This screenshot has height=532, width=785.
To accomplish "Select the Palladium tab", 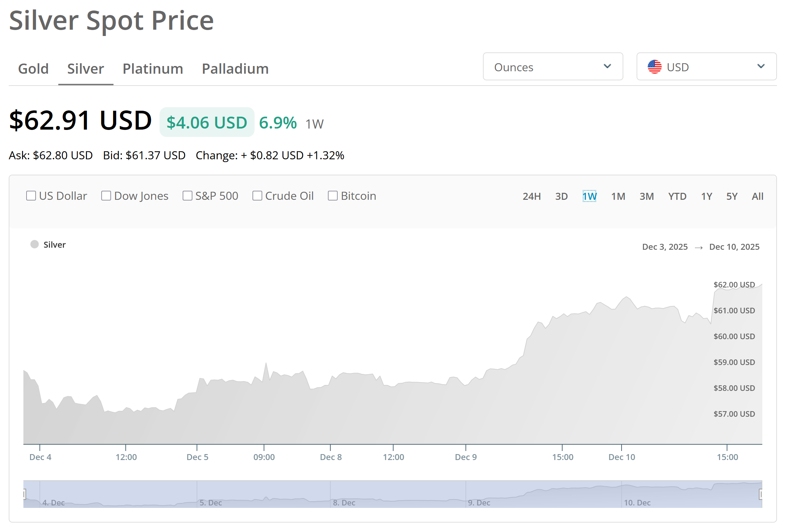I will pyautogui.click(x=235, y=69).
